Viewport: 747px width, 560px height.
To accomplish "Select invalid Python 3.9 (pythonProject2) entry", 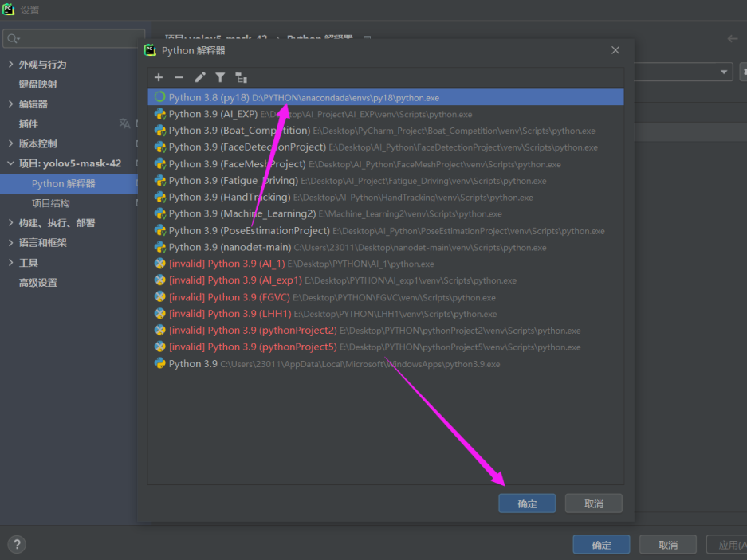I will pyautogui.click(x=385, y=331).
